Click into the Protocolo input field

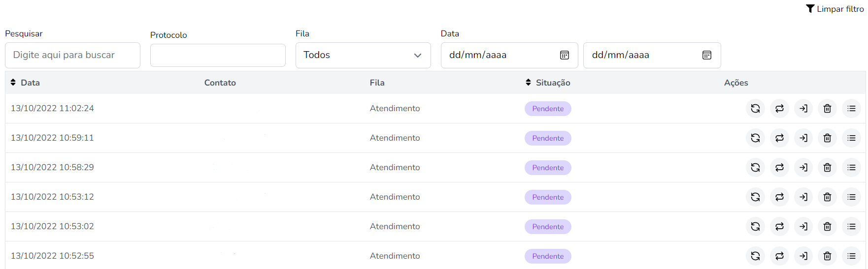tap(218, 56)
